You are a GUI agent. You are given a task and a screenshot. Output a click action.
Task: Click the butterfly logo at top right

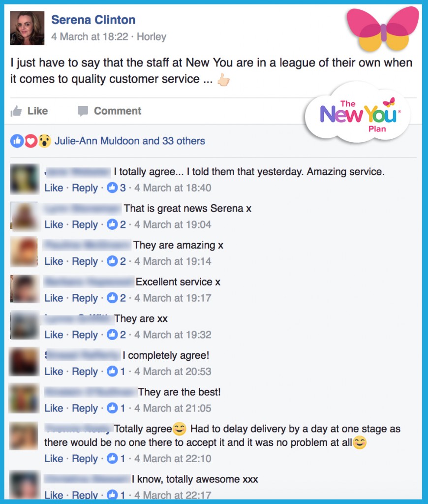pos(383,28)
